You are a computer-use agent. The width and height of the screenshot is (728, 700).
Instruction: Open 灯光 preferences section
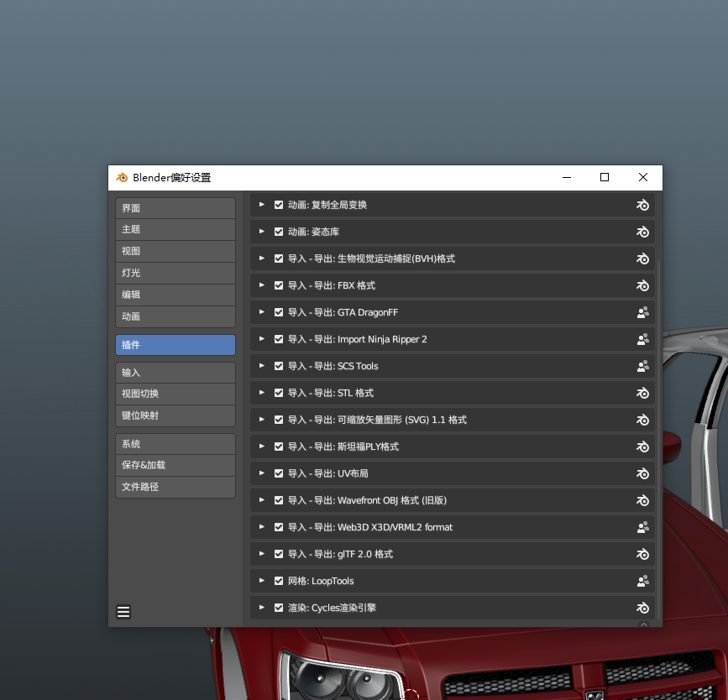pos(175,274)
